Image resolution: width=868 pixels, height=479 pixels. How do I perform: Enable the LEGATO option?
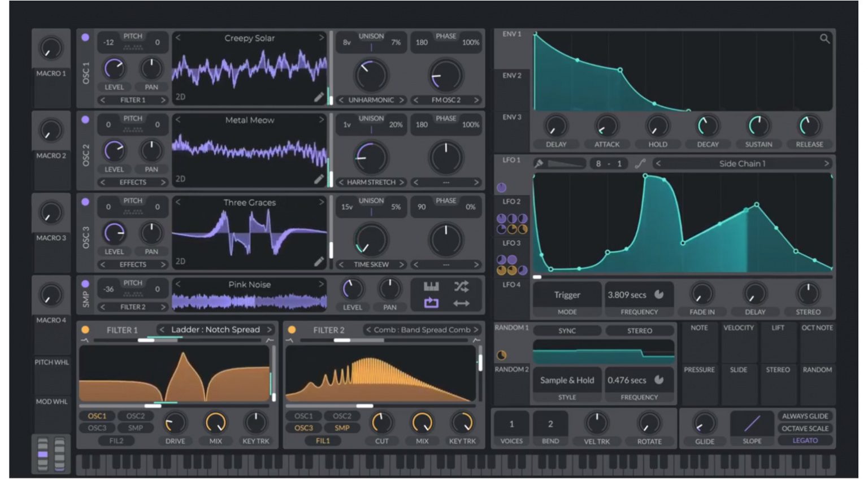(806, 440)
